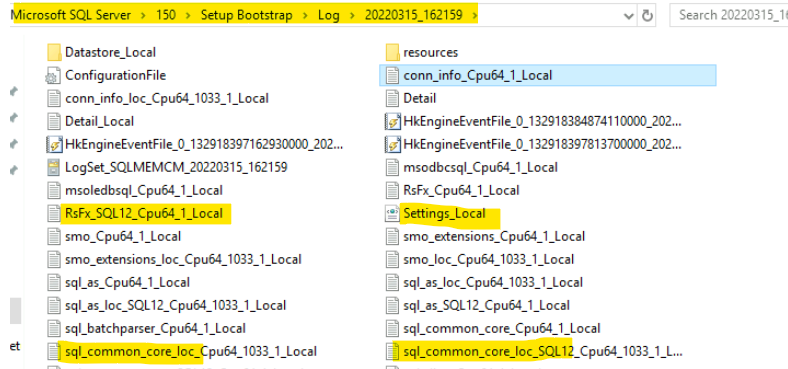Select file name sql_as_loc_SQL12_Cpu64_1033_1_Local

175,305
